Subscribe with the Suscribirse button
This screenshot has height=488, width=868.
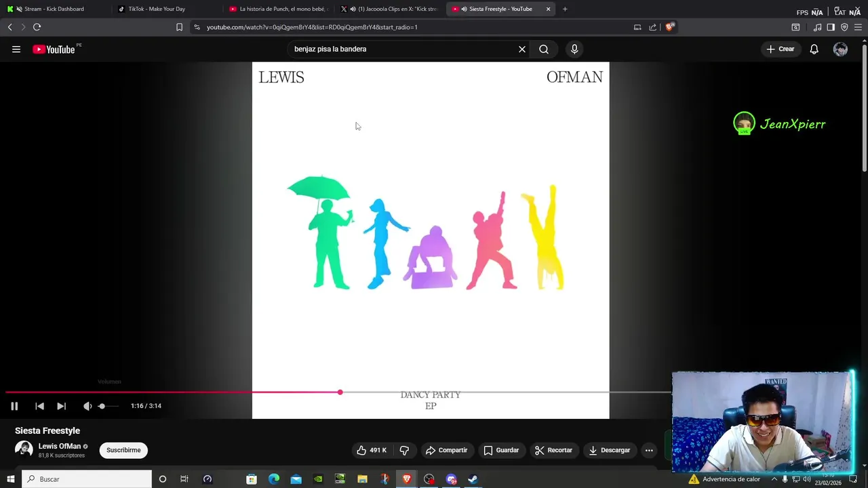[x=123, y=450]
